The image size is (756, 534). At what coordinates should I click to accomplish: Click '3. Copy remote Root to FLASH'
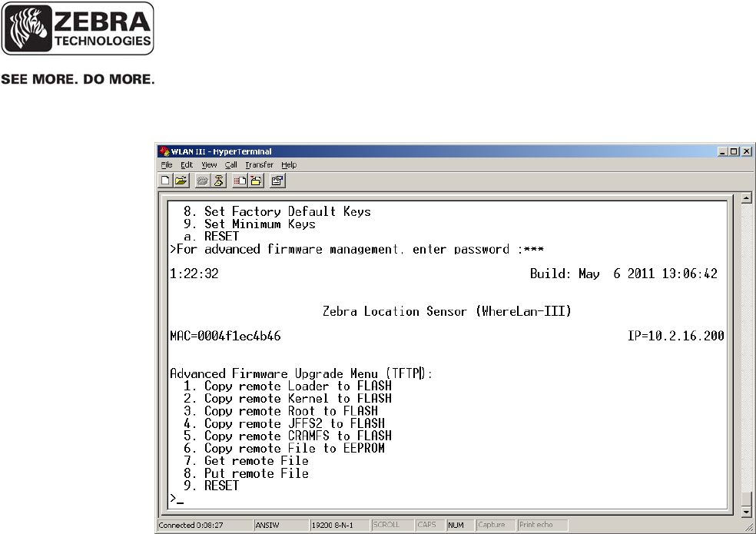click(x=280, y=412)
